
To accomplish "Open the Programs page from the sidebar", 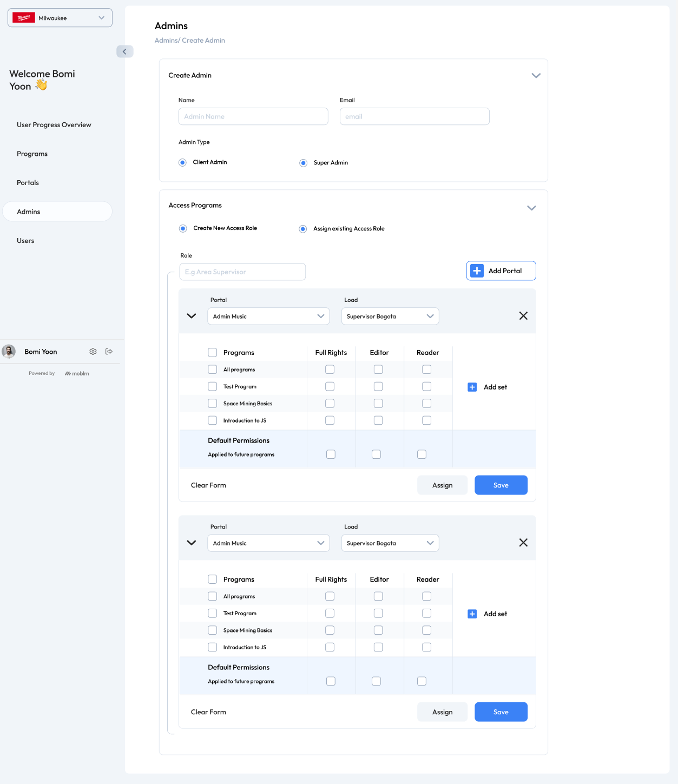I will [x=32, y=154].
